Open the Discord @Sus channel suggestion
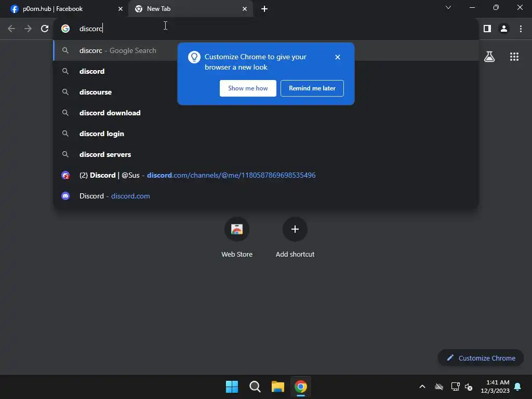The width and height of the screenshot is (532, 399). point(266,175)
